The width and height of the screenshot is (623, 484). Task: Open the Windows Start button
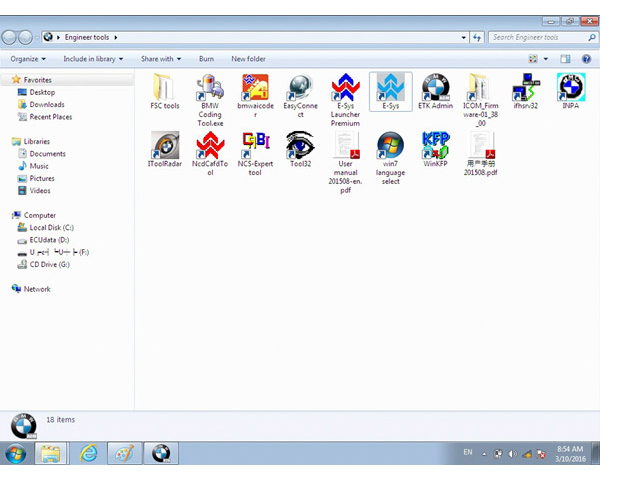pyautogui.click(x=15, y=454)
